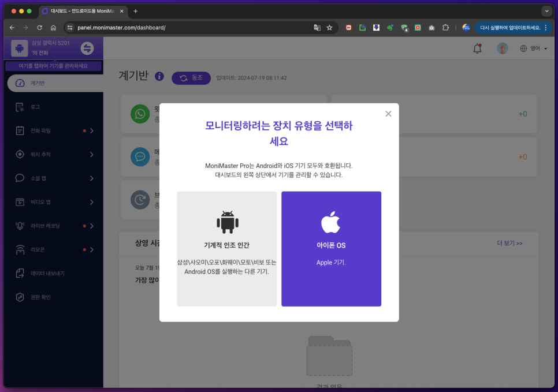
Task: Choose the 아이폰 OS Apple device card
Action: (x=332, y=249)
